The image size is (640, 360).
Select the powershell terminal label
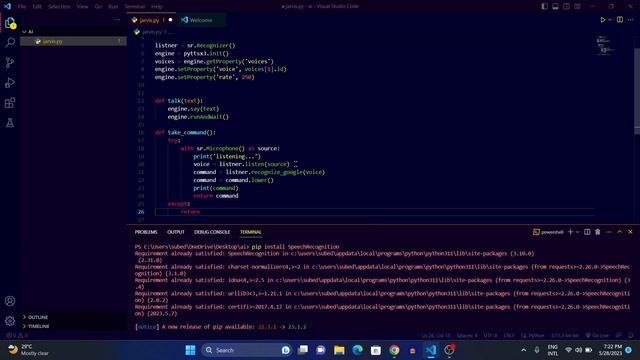click(x=548, y=232)
